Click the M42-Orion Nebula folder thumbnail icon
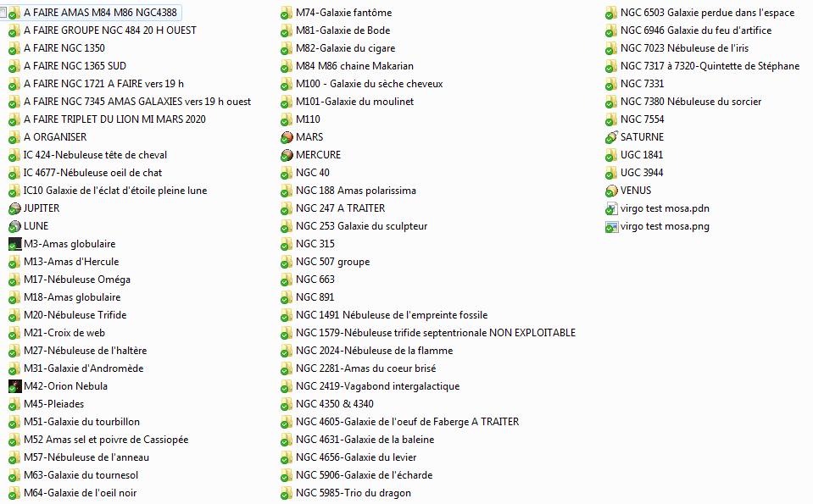The height and width of the screenshot is (504, 813). [14, 386]
